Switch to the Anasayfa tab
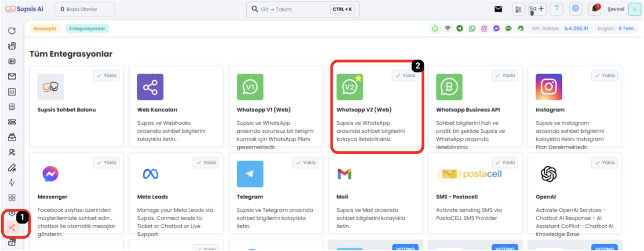Viewport: 644px width, 251px height. 45,29
